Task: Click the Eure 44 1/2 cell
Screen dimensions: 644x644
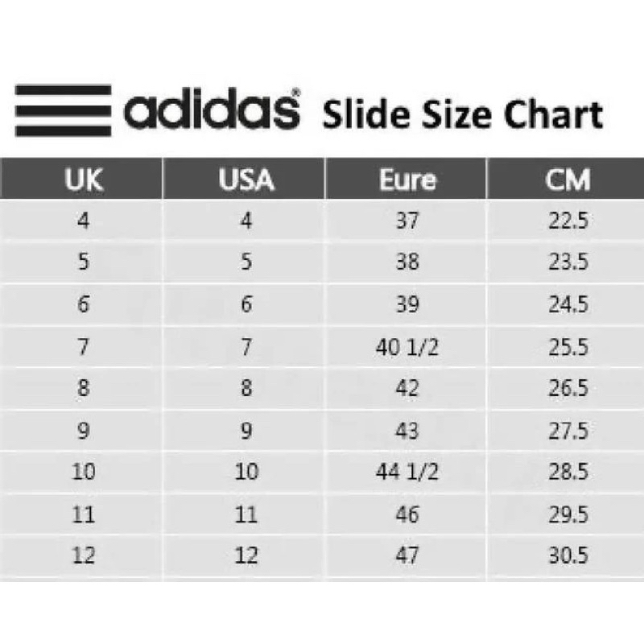Action: click(x=407, y=472)
